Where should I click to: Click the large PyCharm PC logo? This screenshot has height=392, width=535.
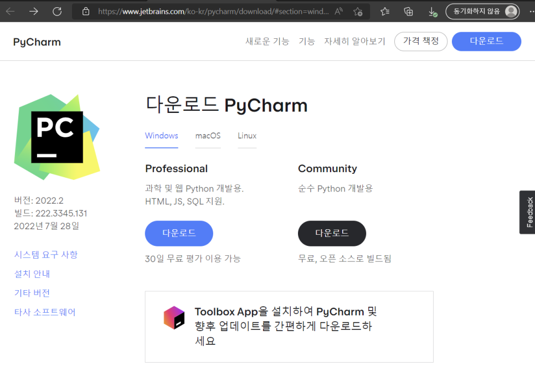tap(56, 137)
